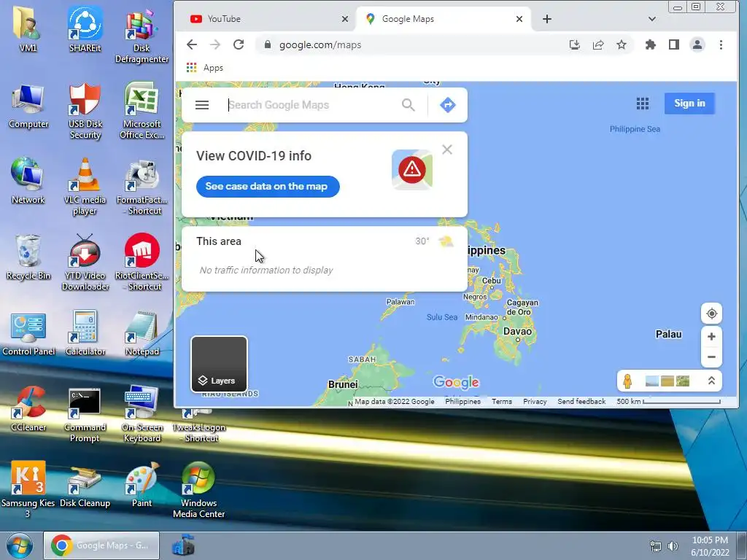Click the Chrome Google Maps taskbar button
This screenshot has width=747, height=560.
(101, 545)
